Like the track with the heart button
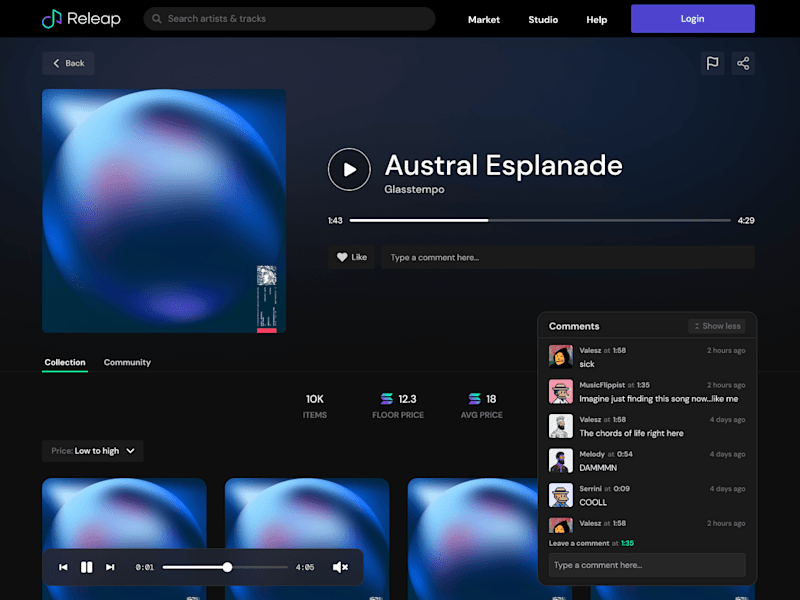 pos(352,257)
